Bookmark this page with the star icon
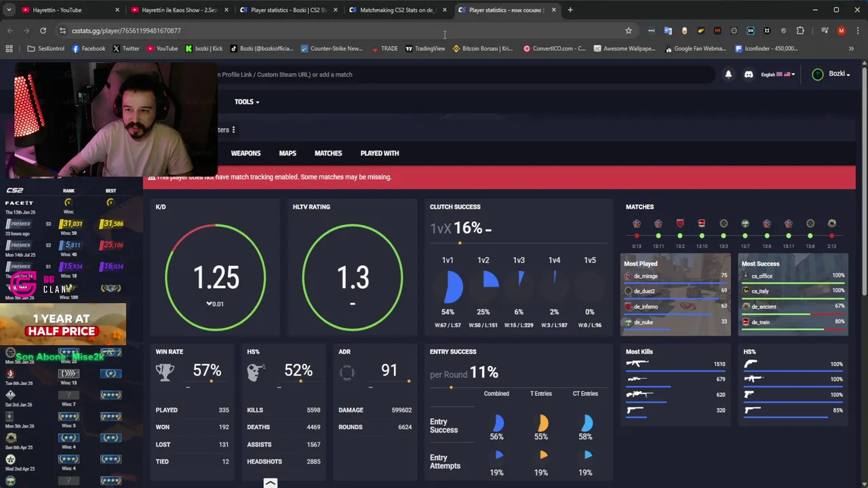This screenshot has width=868, height=488. tap(629, 30)
